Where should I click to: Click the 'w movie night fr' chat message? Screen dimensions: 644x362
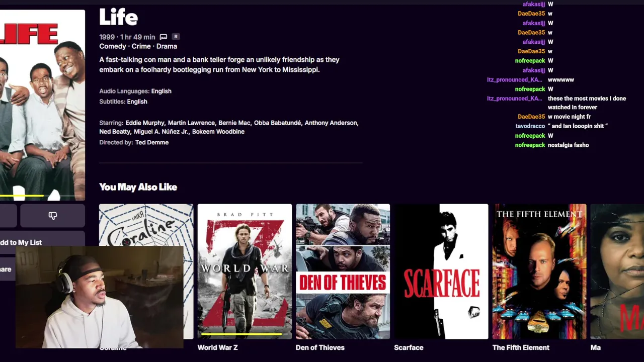point(569,117)
